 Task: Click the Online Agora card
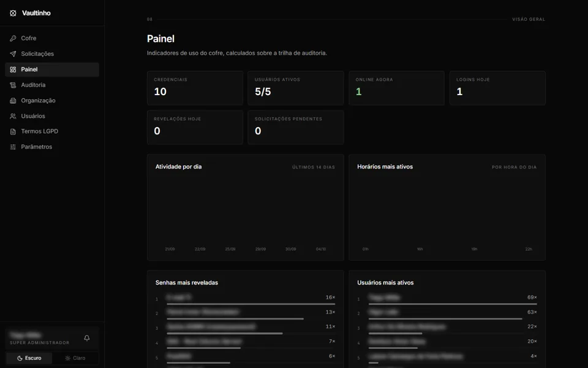point(397,88)
